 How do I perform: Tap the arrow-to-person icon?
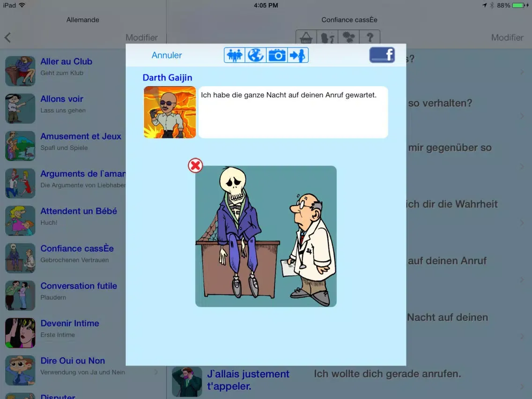298,55
